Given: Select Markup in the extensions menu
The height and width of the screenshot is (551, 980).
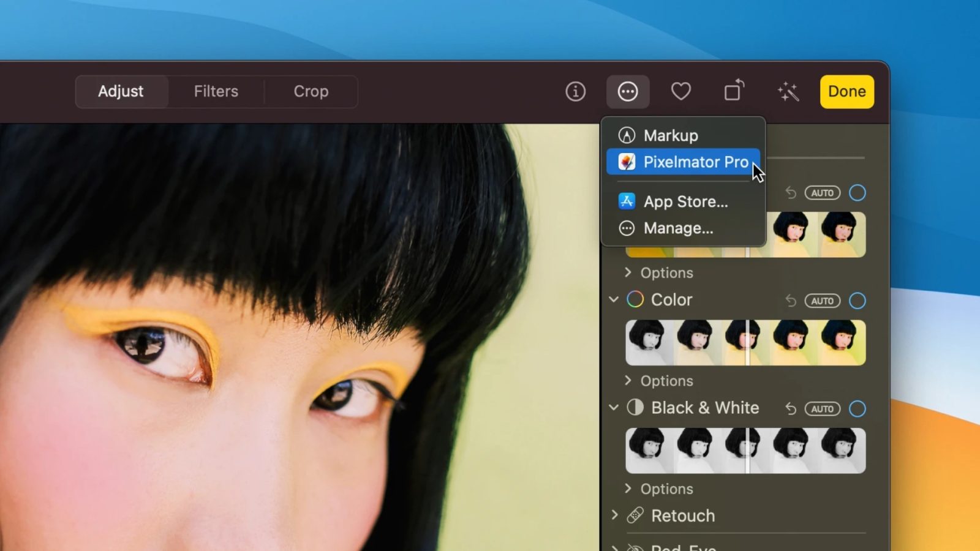Looking at the screenshot, I should [671, 135].
